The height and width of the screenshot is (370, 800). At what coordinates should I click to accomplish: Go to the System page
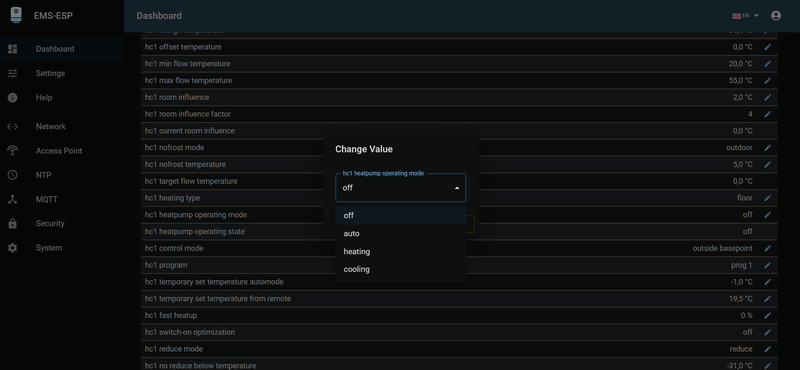pyautogui.click(x=62, y=248)
